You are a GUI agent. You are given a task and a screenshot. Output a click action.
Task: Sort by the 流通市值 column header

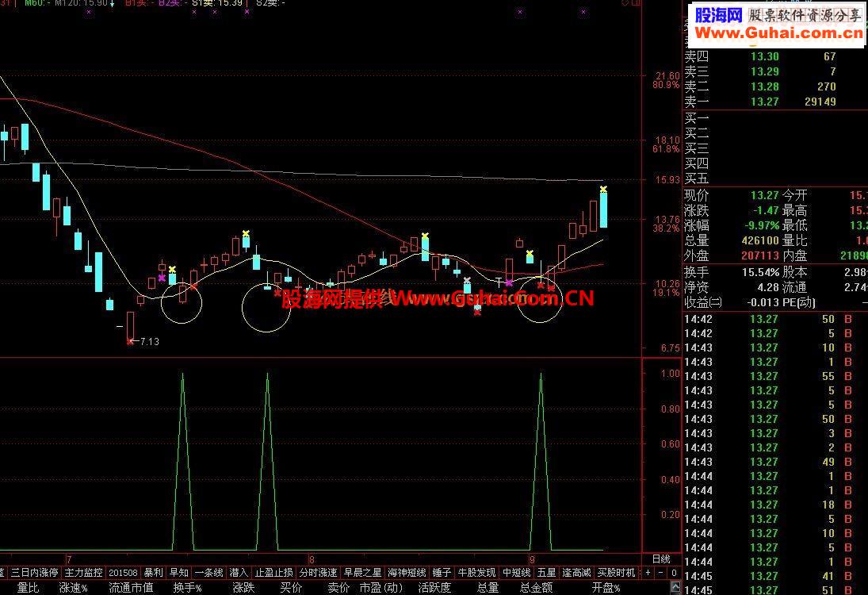coord(131,587)
